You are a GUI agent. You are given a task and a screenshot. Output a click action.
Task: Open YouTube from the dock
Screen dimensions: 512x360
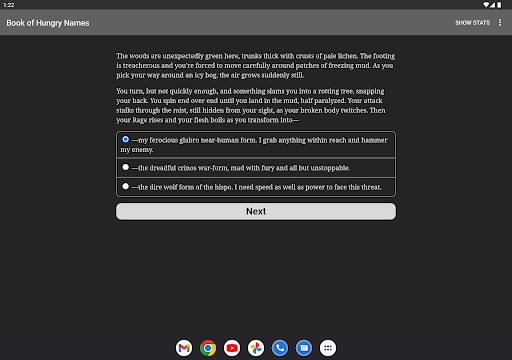click(x=232, y=348)
